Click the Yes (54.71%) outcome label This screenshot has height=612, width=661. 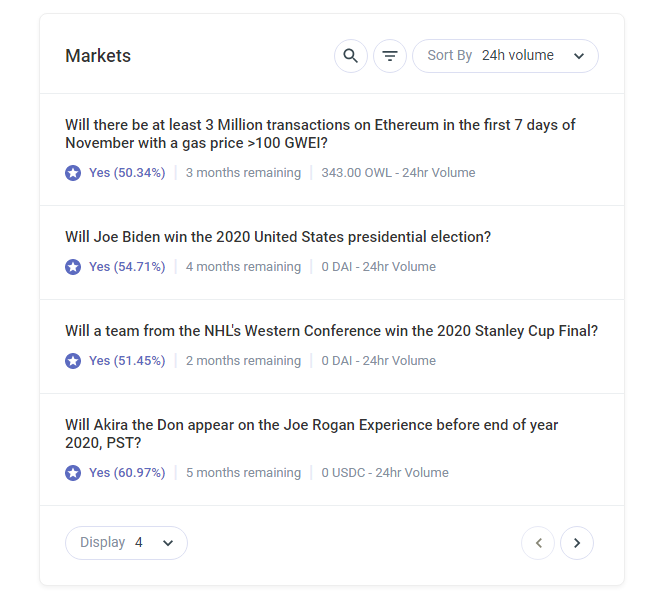pos(127,267)
